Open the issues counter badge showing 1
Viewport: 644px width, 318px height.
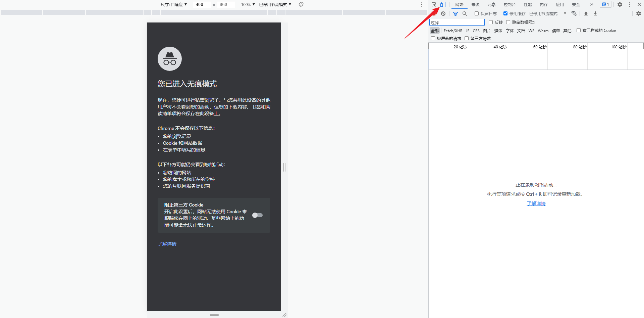(x=606, y=4)
